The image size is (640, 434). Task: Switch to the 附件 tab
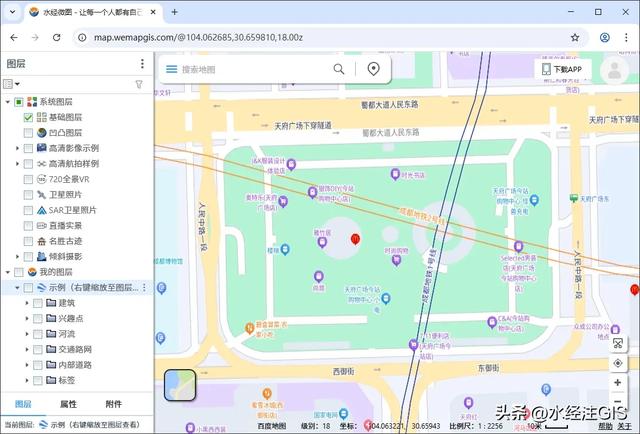(x=113, y=404)
